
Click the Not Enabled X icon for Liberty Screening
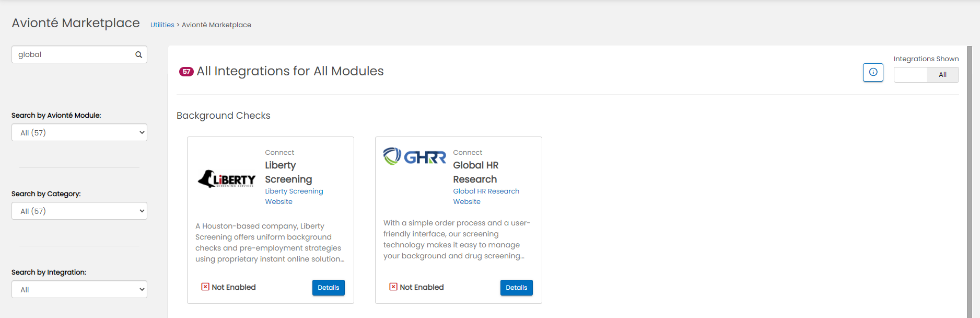[x=205, y=287]
